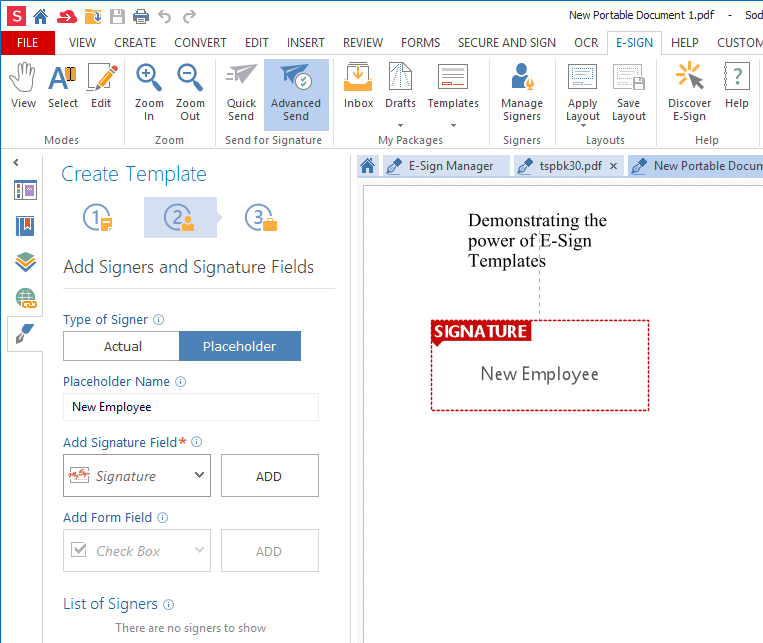Image resolution: width=763 pixels, height=643 pixels.
Task: Open the CONVERT ribbon tab
Action: [x=200, y=43]
